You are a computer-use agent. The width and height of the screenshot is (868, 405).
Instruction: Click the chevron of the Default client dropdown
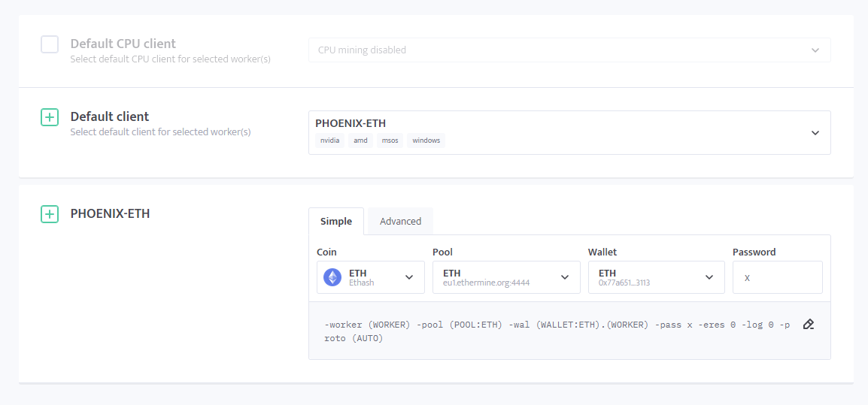pyautogui.click(x=815, y=133)
